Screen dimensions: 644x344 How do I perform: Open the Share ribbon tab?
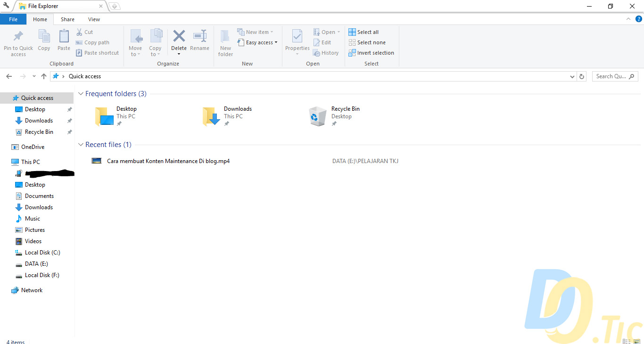click(x=67, y=19)
